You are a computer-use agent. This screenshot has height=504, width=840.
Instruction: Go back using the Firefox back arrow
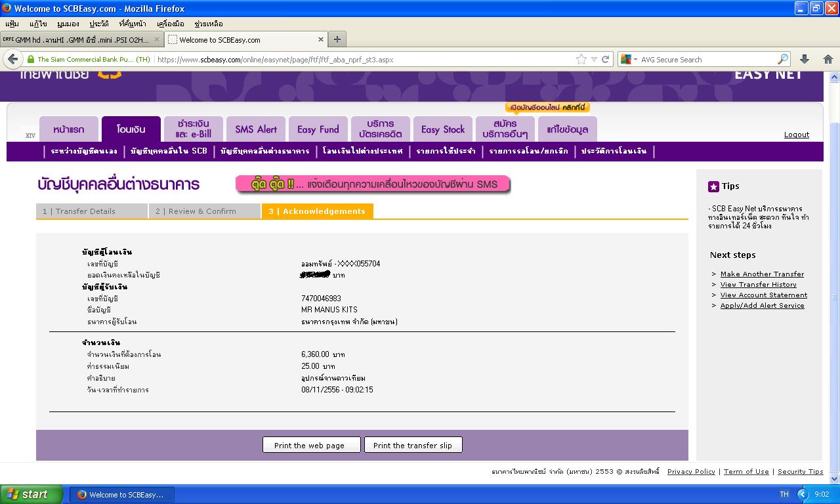click(12, 59)
